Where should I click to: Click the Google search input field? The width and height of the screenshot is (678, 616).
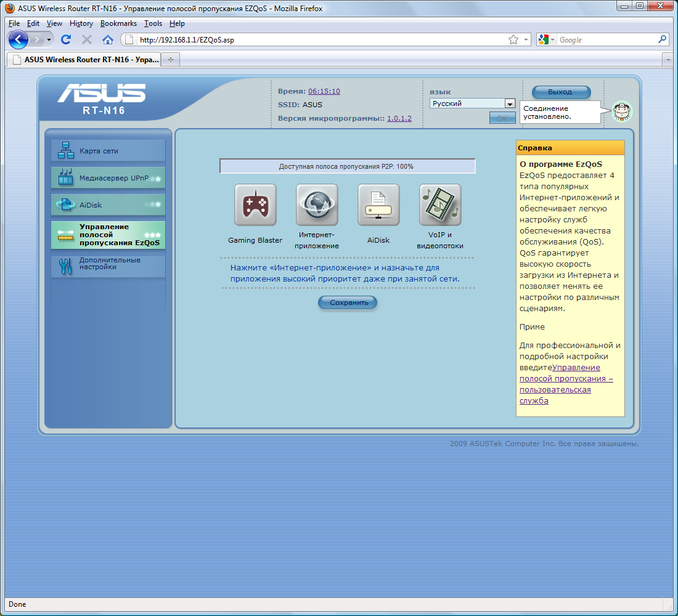pyautogui.click(x=607, y=40)
